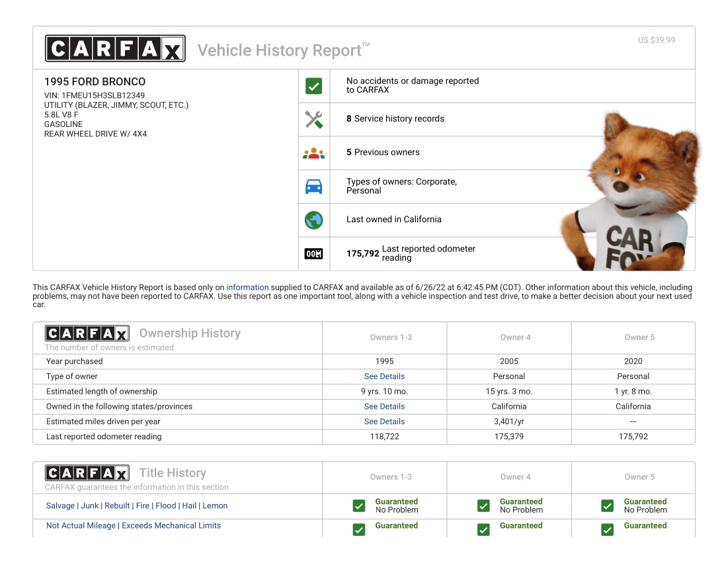Click the US $39.99 price
Image resolution: width=728 pixels, height=563 pixels.
click(x=657, y=40)
